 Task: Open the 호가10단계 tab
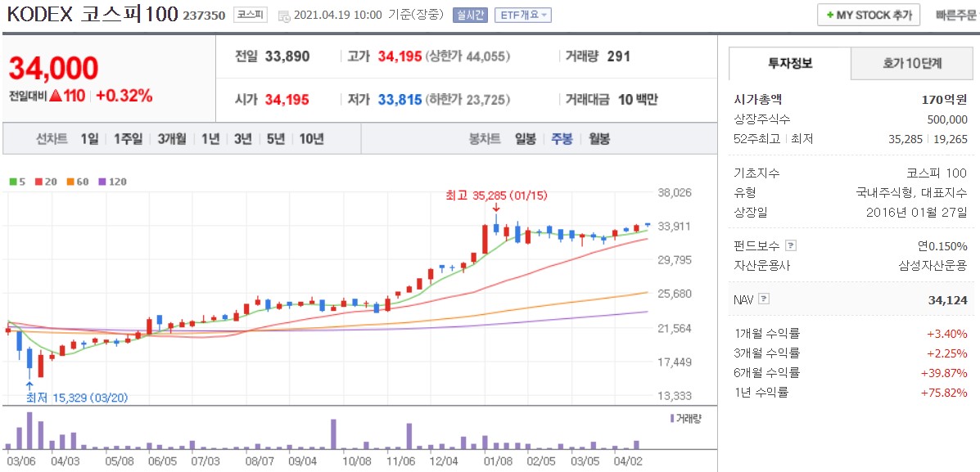pyautogui.click(x=912, y=63)
